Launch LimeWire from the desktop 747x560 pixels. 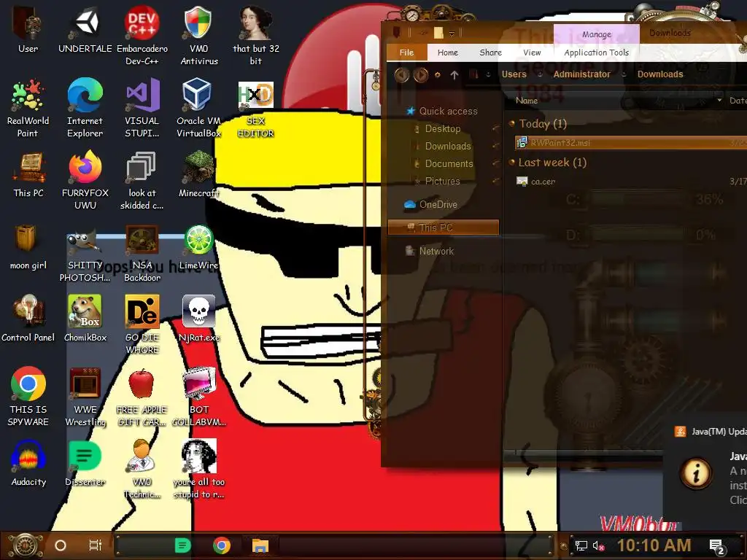pyautogui.click(x=199, y=246)
